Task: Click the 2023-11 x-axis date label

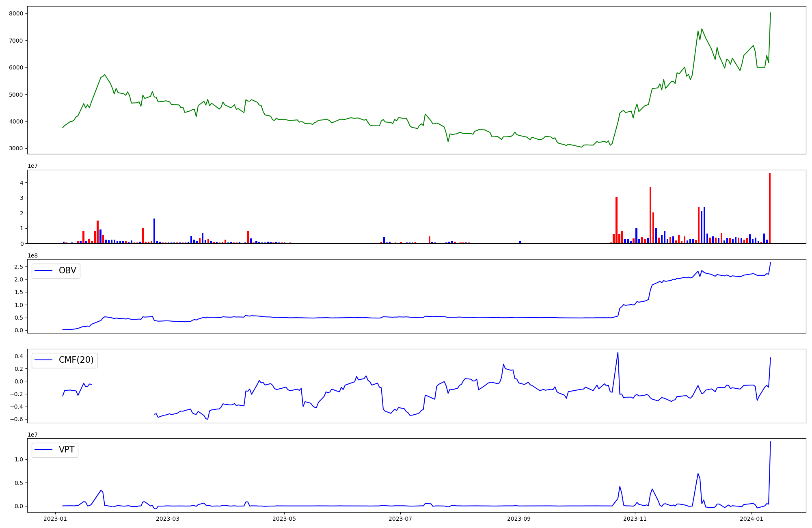Action: tap(635, 519)
